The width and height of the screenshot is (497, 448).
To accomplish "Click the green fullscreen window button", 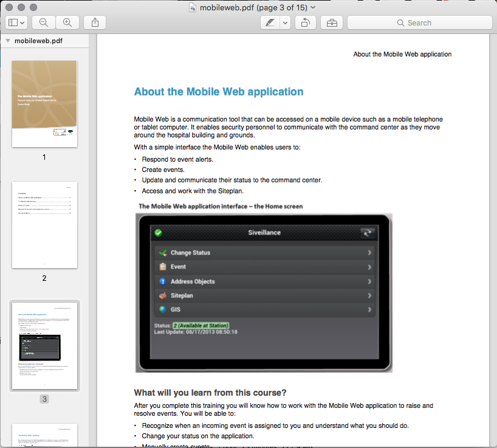I will click(x=34, y=7).
